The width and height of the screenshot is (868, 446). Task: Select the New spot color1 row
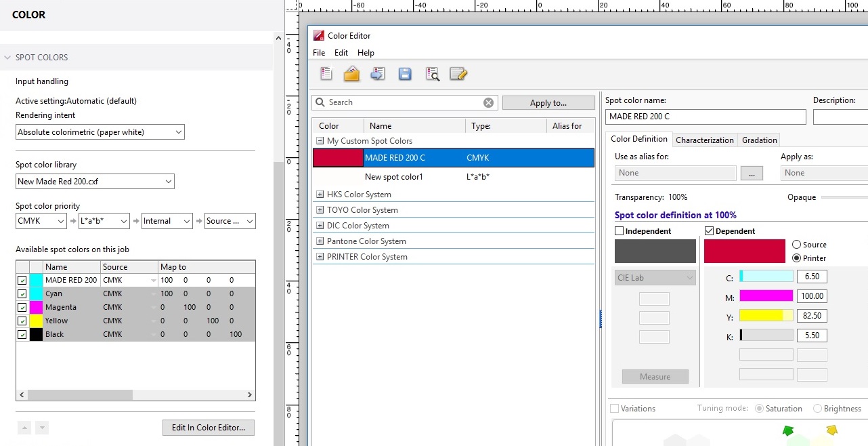[x=453, y=177]
